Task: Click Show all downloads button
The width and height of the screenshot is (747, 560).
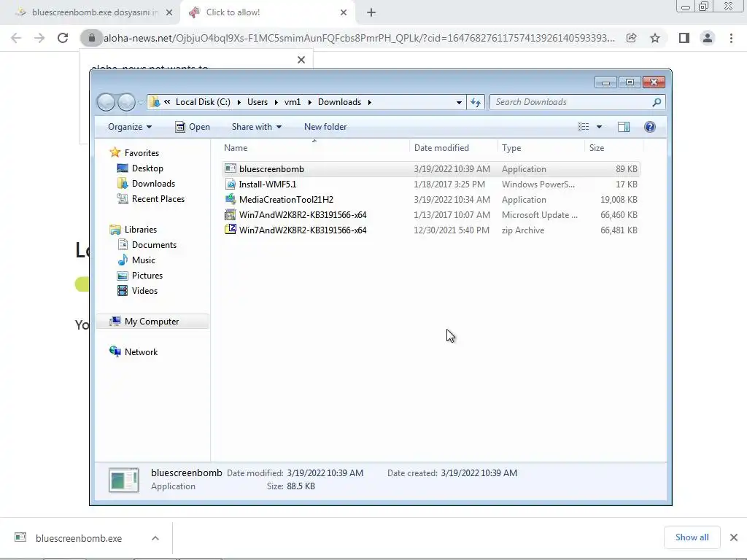Action: 692,537
